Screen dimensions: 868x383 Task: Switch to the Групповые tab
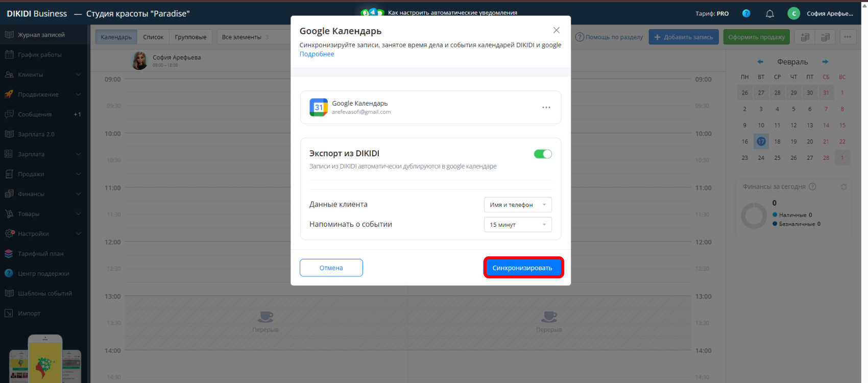click(190, 37)
